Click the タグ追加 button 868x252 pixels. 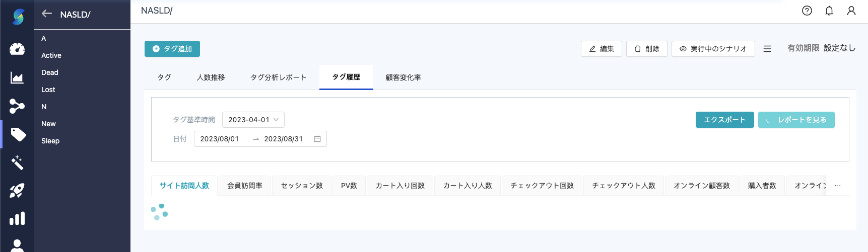[x=172, y=49]
